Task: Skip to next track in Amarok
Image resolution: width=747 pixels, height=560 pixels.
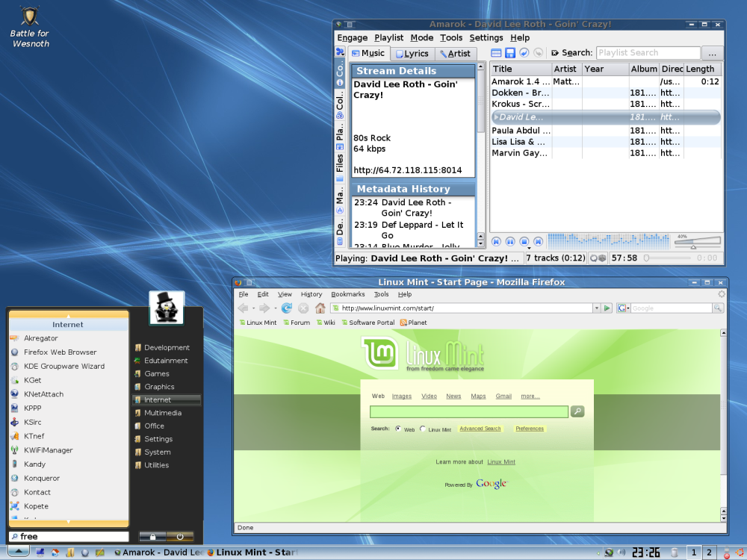Action: (x=538, y=241)
